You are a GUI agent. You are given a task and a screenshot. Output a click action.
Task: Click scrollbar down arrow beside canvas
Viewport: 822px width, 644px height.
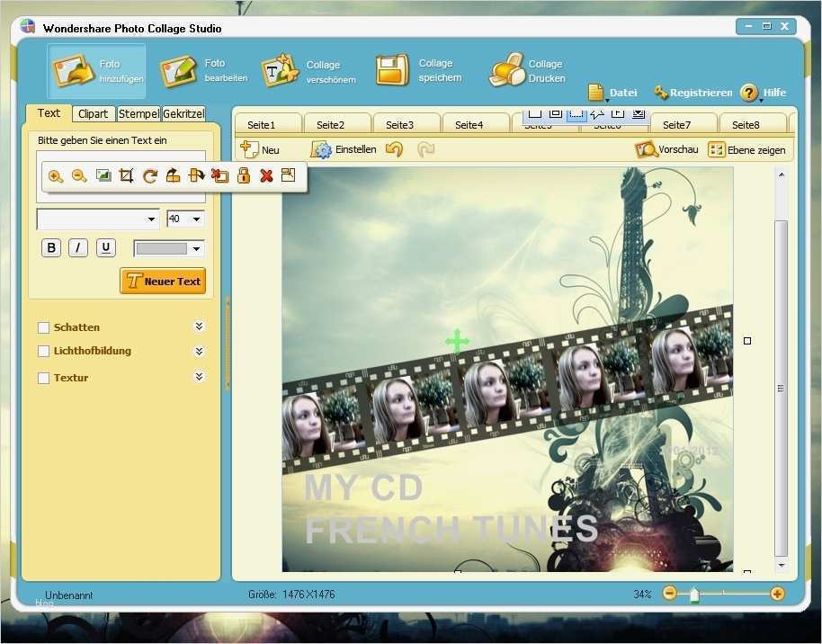pos(782,566)
